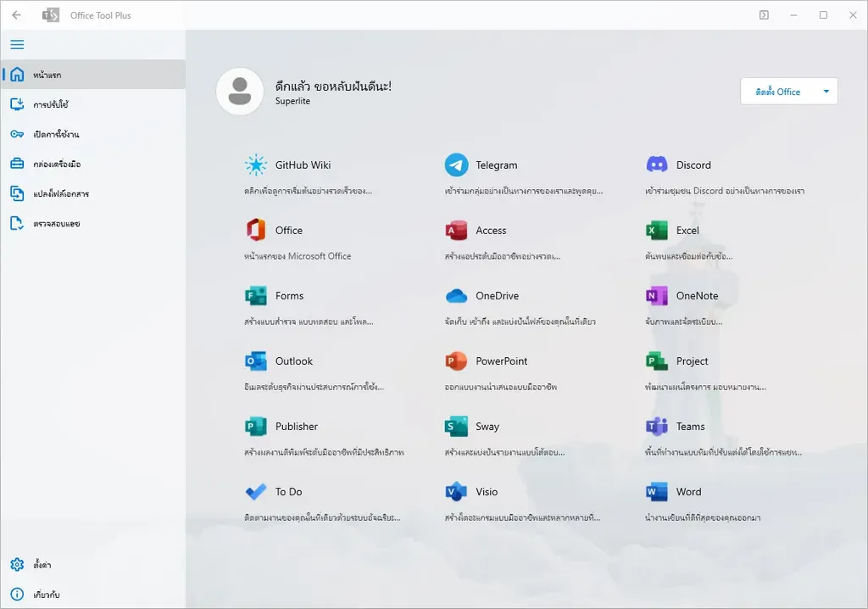
Task: Open the กล่องเครื่องมือ toolbox page
Action: tap(93, 164)
